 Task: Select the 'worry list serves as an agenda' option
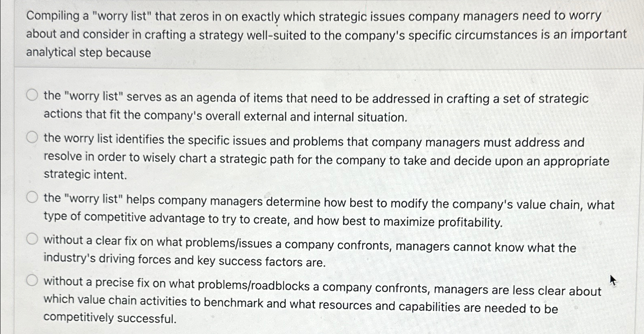pyautogui.click(x=32, y=96)
